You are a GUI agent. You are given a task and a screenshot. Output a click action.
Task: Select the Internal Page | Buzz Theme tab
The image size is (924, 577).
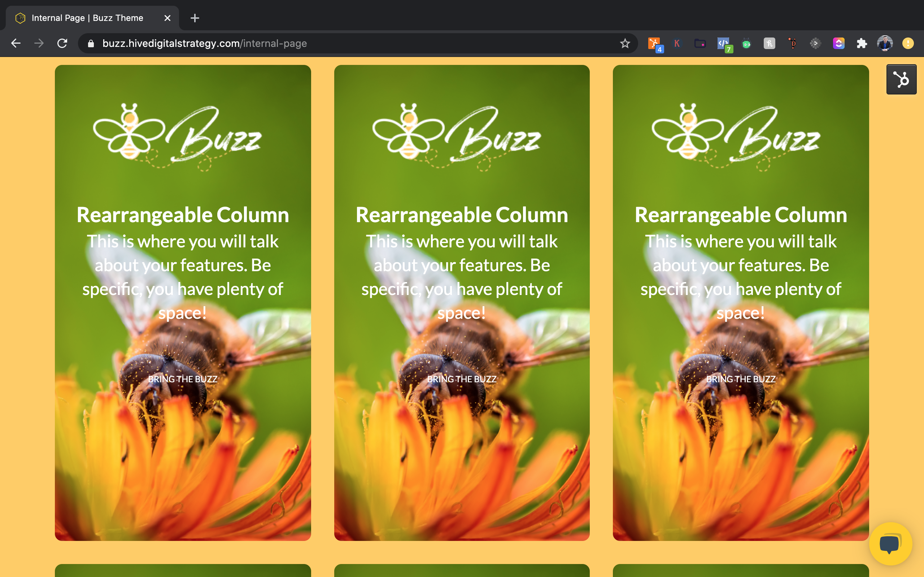click(x=88, y=18)
